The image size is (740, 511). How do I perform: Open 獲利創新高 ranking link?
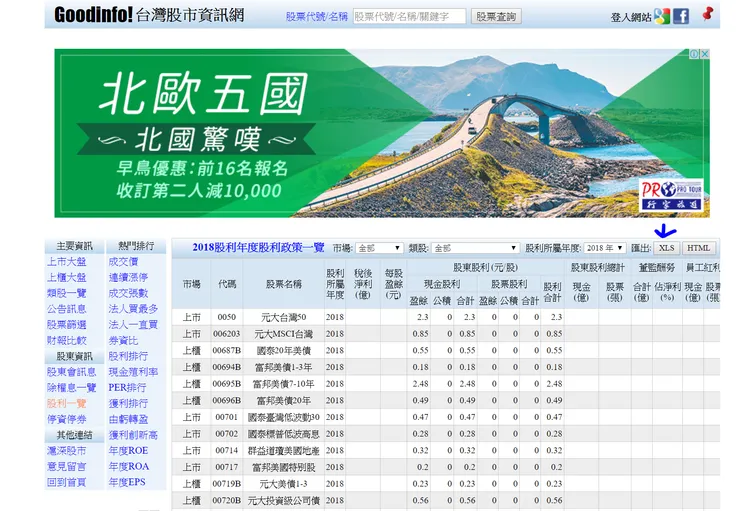133,435
